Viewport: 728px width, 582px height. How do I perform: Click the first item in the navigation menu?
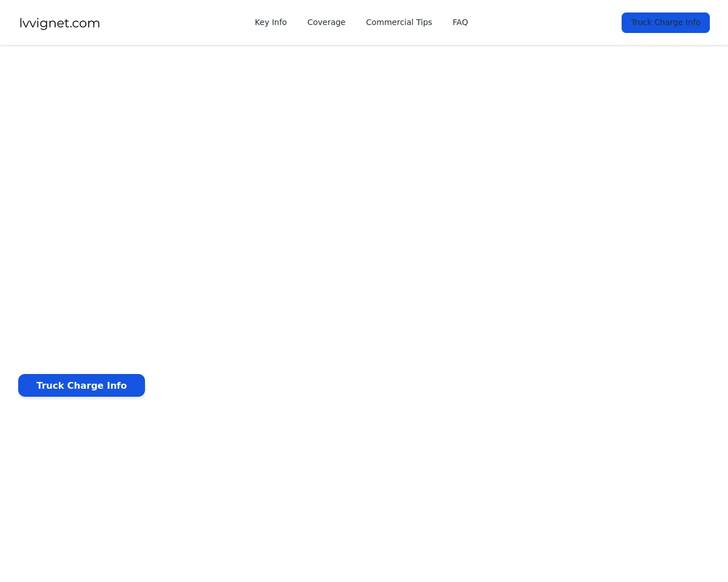pos(271,22)
